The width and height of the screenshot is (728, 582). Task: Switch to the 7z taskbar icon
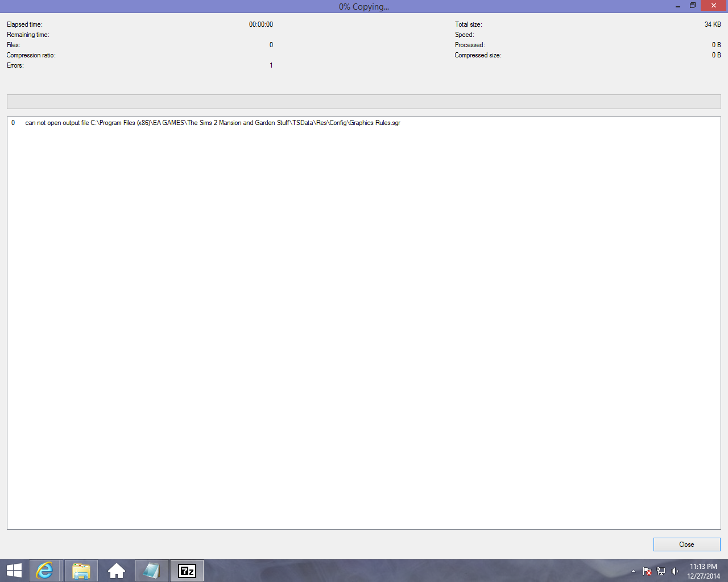(187, 571)
